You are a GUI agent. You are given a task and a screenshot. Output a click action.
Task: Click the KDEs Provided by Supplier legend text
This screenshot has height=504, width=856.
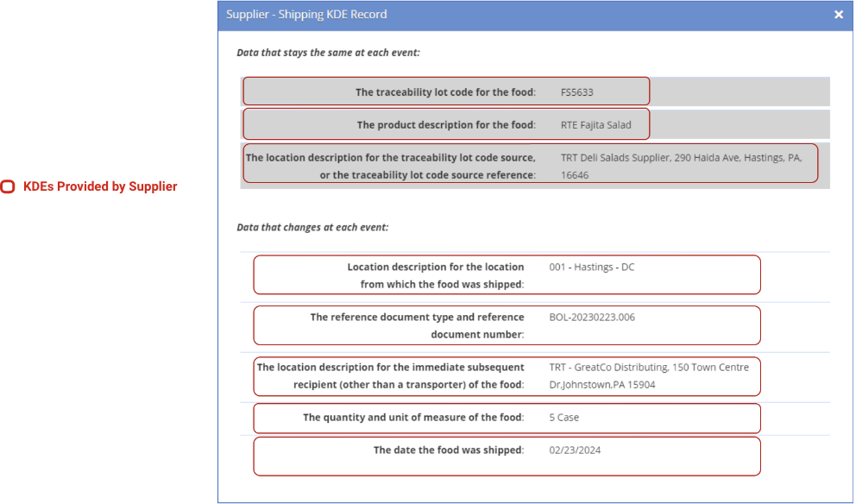click(x=100, y=186)
